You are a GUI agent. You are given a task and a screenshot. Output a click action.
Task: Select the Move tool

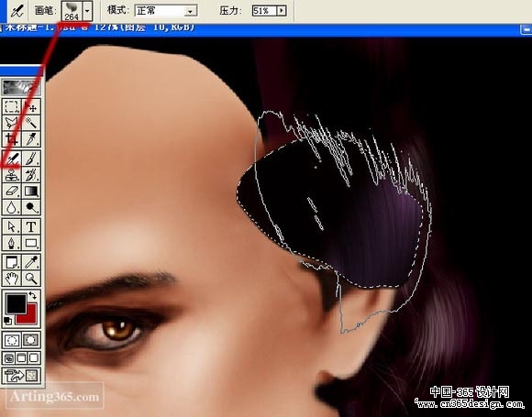pyautogui.click(x=31, y=107)
